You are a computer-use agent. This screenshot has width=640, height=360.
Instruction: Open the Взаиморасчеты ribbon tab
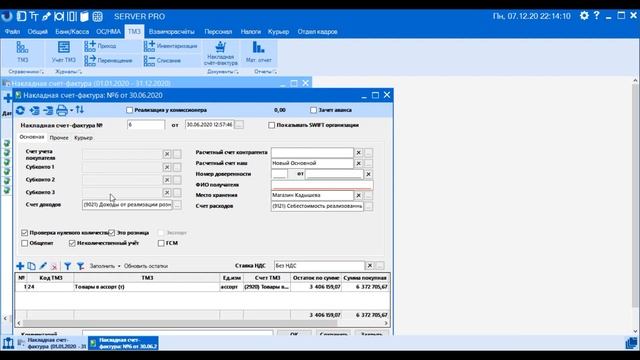point(171,31)
